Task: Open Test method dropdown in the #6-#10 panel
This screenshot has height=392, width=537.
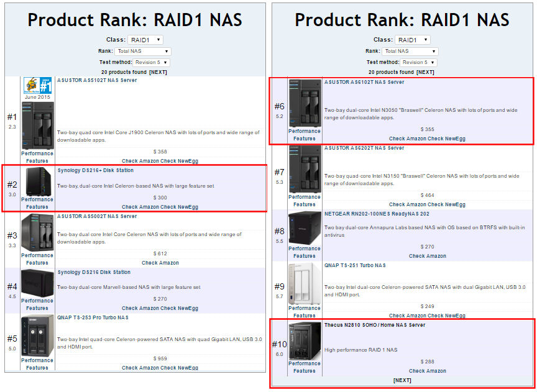Action: coord(418,63)
